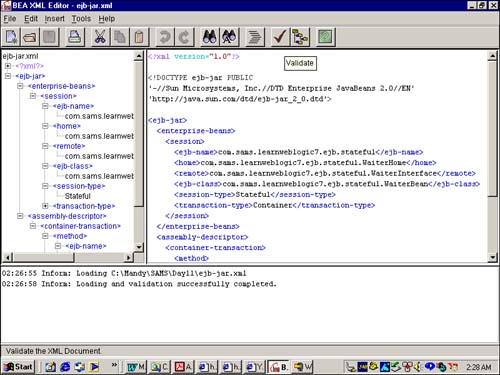
Task: Click the editor vertical scrollbar thumb
Action: pyautogui.click(x=492, y=129)
